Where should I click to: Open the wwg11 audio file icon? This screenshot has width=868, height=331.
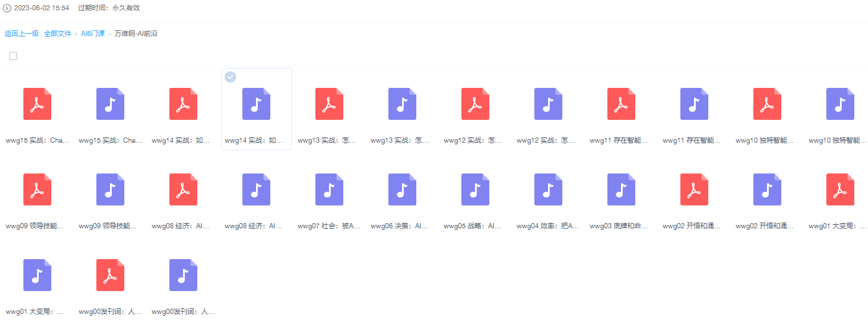(x=694, y=104)
